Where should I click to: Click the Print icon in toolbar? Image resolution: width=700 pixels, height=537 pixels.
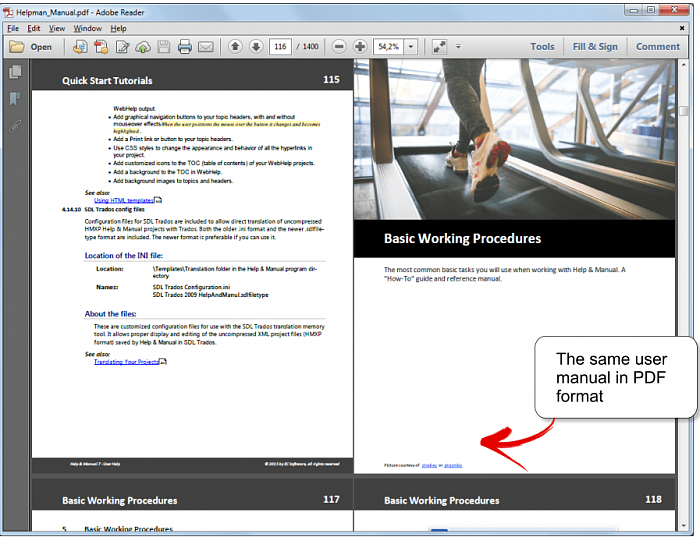click(184, 47)
